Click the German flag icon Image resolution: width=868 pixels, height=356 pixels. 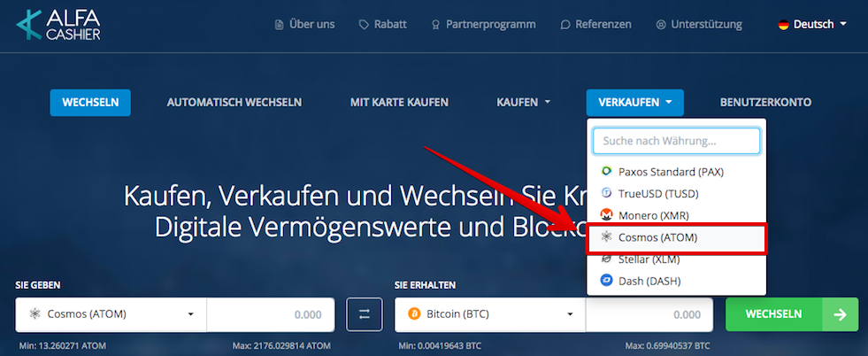point(783,25)
